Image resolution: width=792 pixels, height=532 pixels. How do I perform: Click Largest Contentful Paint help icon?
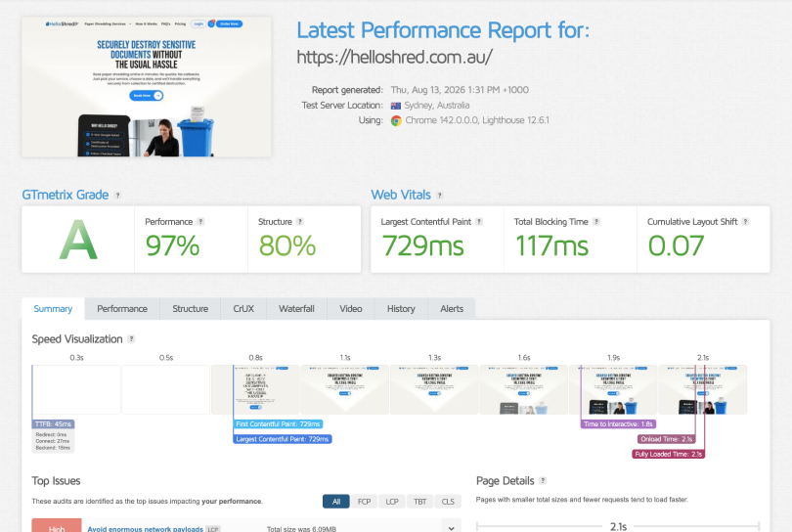479,222
